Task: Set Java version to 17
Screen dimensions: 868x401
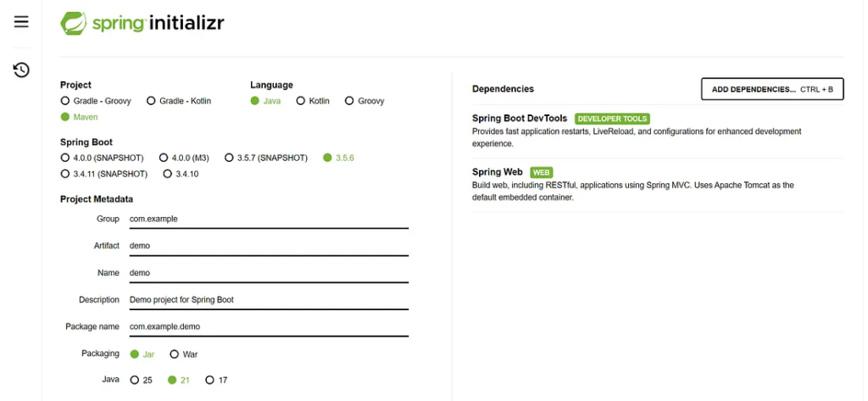Action: 210,381
